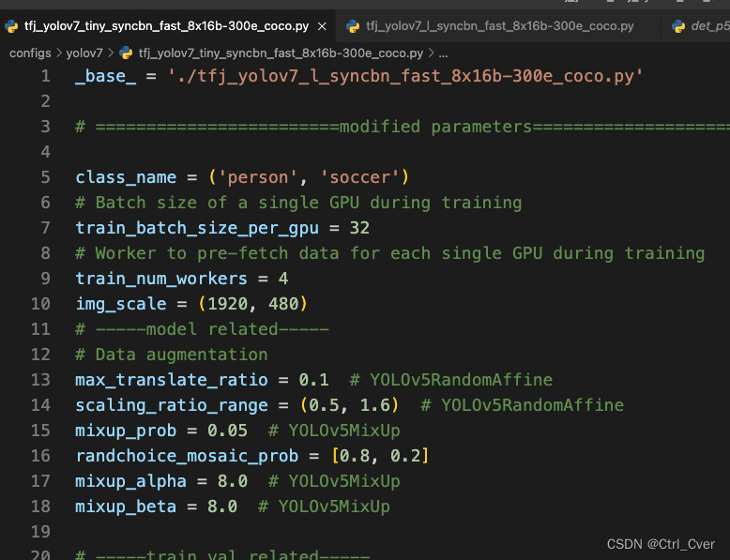Expand the chevron after configs in breadcrumb
The height and width of the screenshot is (560, 730).
59,53
